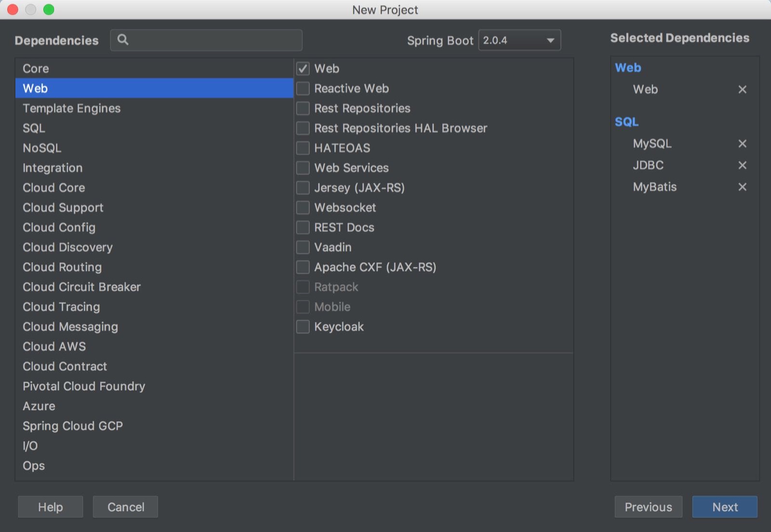This screenshot has width=771, height=532.
Task: Select Cloud Routing category
Action: (154, 267)
